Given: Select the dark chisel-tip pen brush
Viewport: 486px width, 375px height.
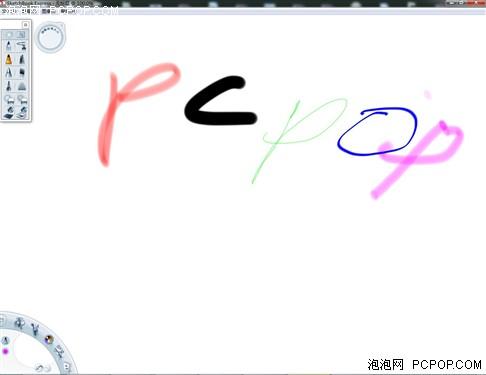Looking at the screenshot, I should [22, 59].
